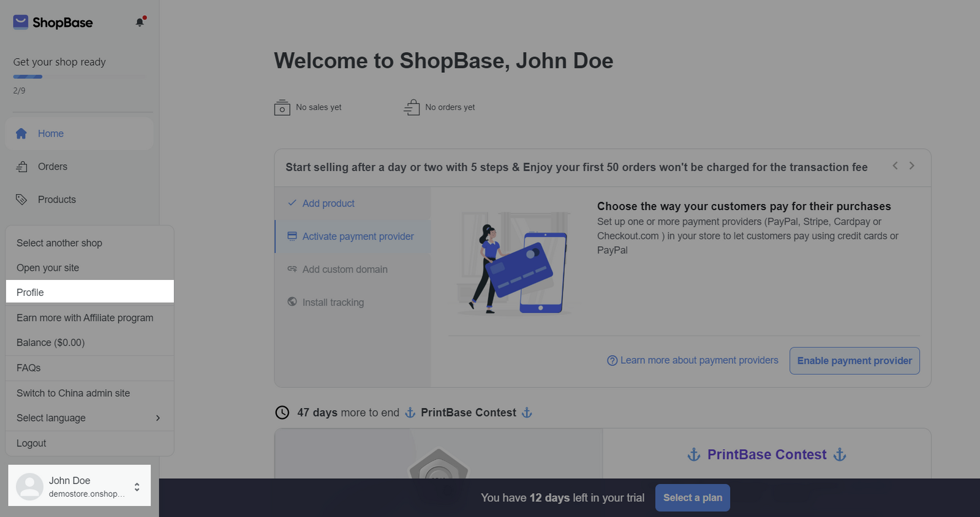Open the Profile menu entry
The height and width of the screenshot is (517, 980).
point(90,292)
